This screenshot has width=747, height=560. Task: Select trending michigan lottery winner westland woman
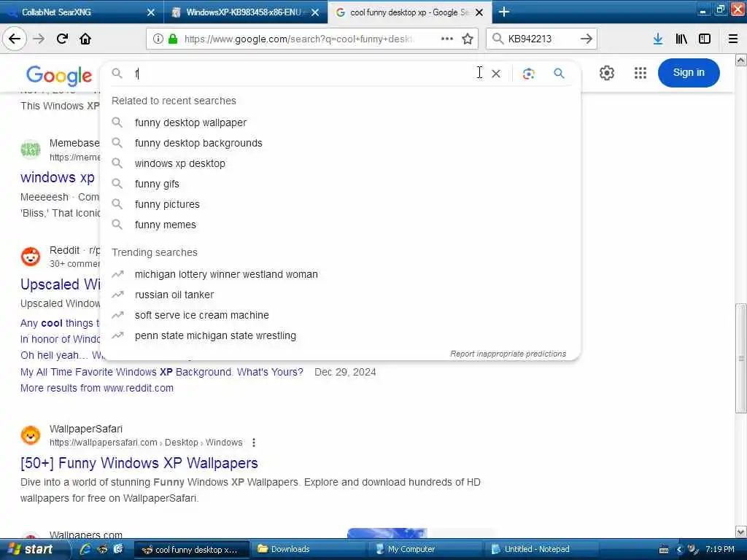coord(226,274)
